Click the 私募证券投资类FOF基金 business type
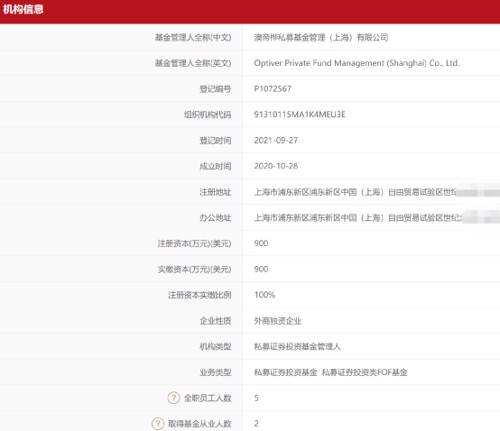Image resolution: width=500 pixels, height=431 pixels. coord(365,372)
